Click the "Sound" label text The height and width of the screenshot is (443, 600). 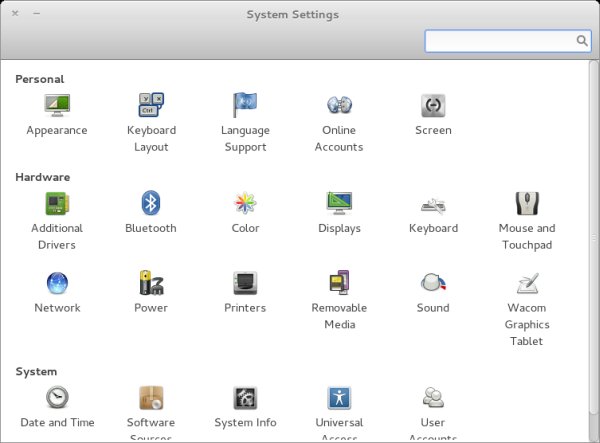coord(433,308)
